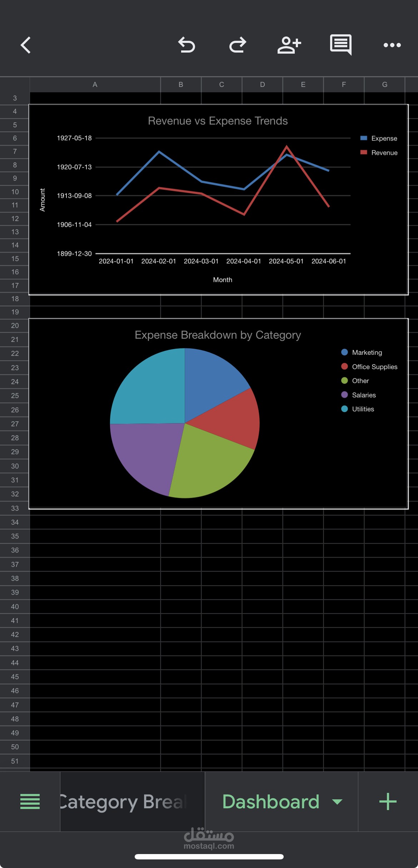Viewport: 418px width, 868px height.
Task: Click the Expense legend label text
Action: tap(384, 138)
